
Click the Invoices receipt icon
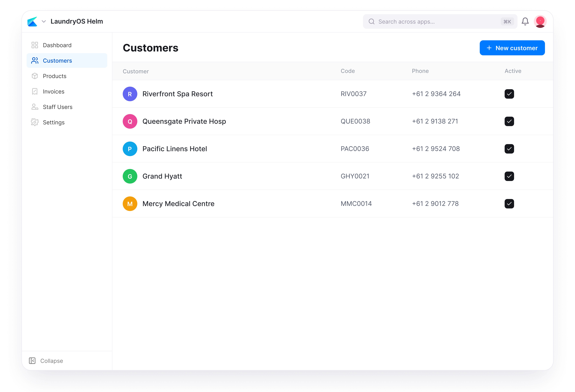(x=35, y=91)
